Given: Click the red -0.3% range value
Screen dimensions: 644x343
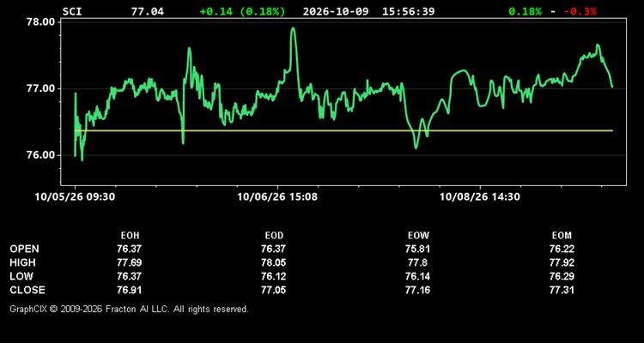Looking at the screenshot, I should click(580, 11).
